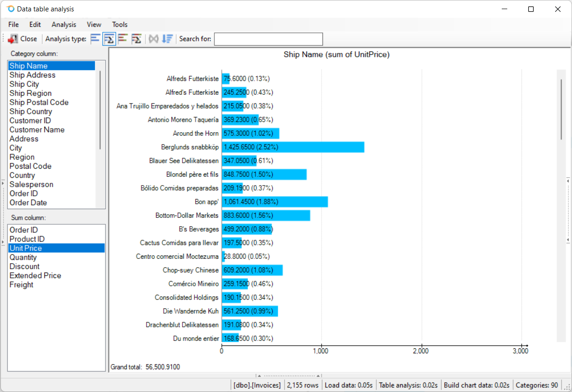
Task: Click inside the Search for text field
Action: tap(268, 39)
